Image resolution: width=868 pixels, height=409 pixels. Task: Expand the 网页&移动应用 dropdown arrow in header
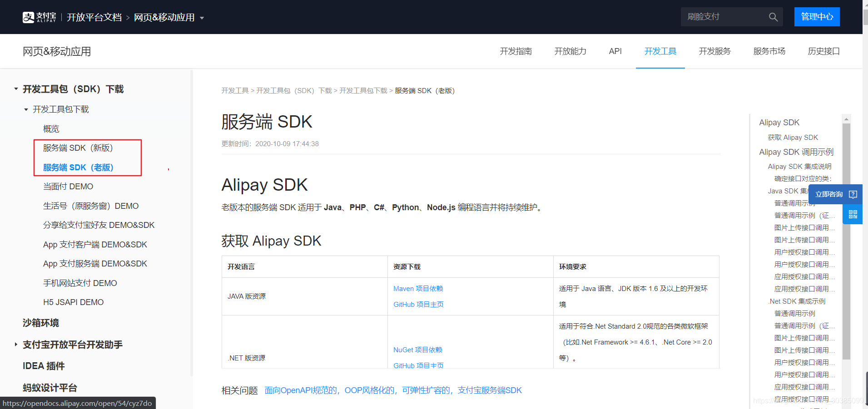coord(202,18)
